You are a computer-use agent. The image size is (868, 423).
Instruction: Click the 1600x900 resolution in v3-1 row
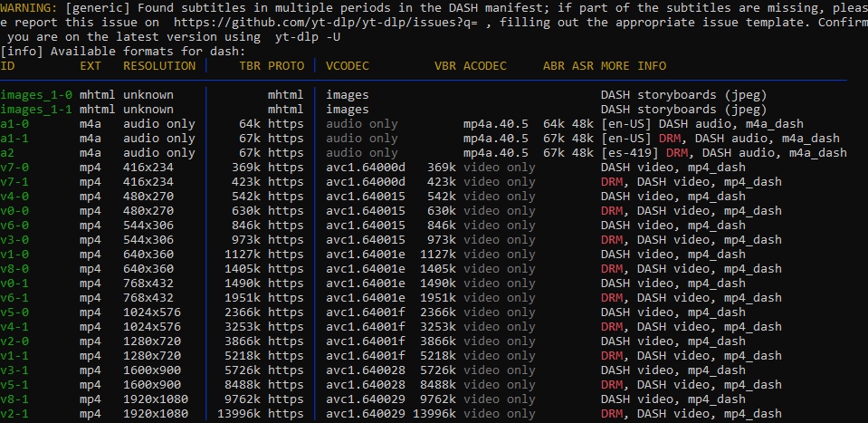152,370
